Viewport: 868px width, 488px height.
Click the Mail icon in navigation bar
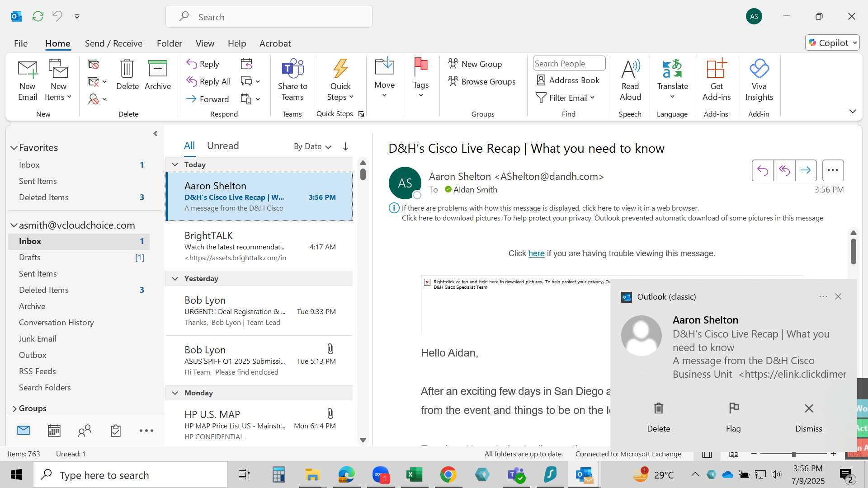coord(24,431)
